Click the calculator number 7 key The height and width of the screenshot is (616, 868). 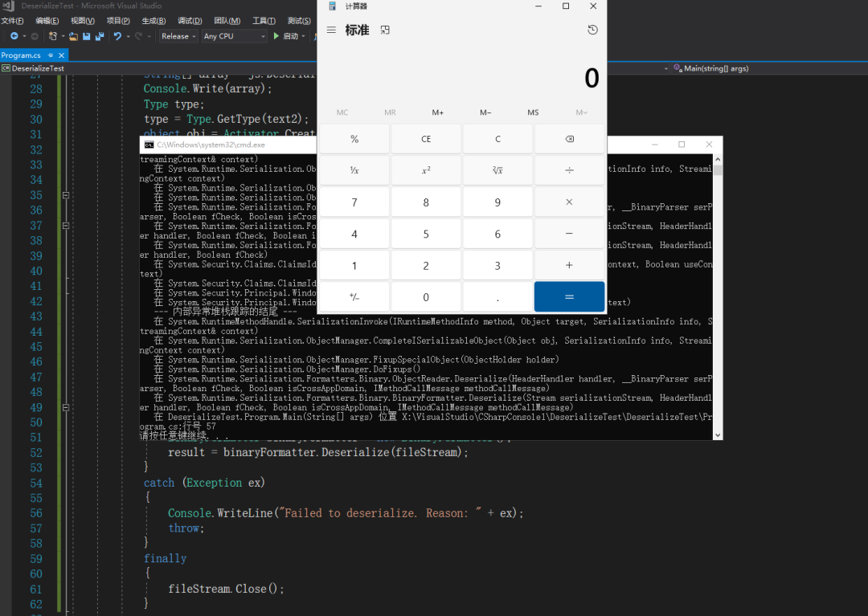(x=354, y=202)
